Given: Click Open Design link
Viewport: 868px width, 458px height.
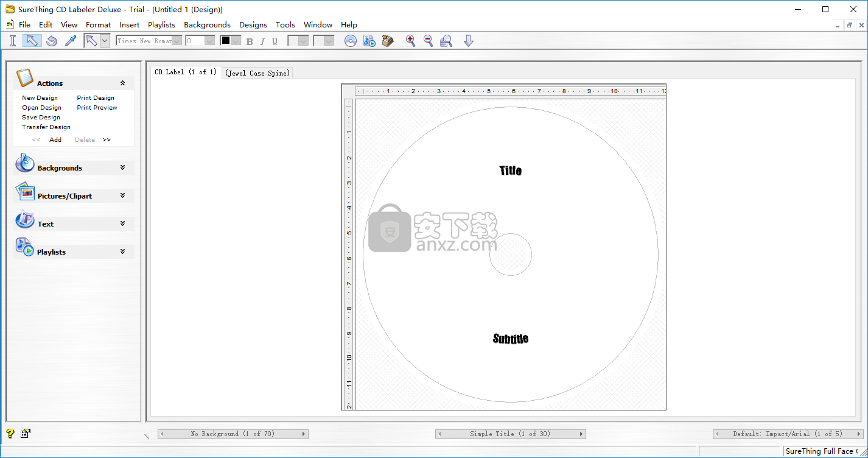Looking at the screenshot, I should (41, 108).
